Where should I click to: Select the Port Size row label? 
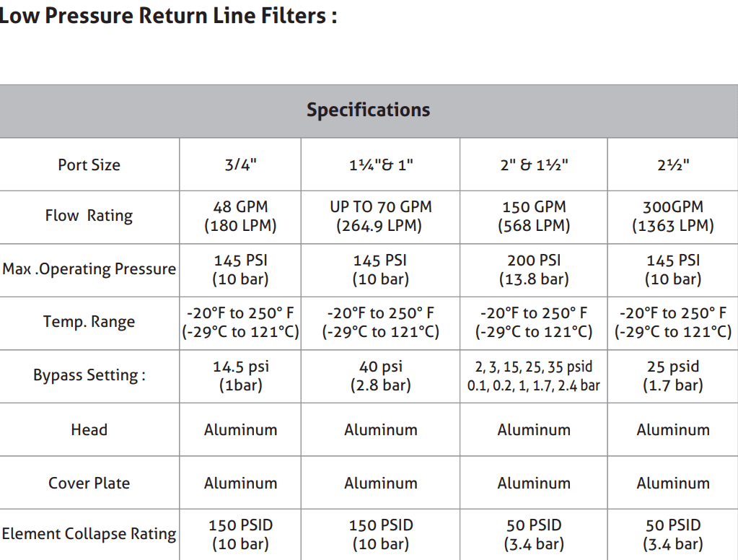89,165
